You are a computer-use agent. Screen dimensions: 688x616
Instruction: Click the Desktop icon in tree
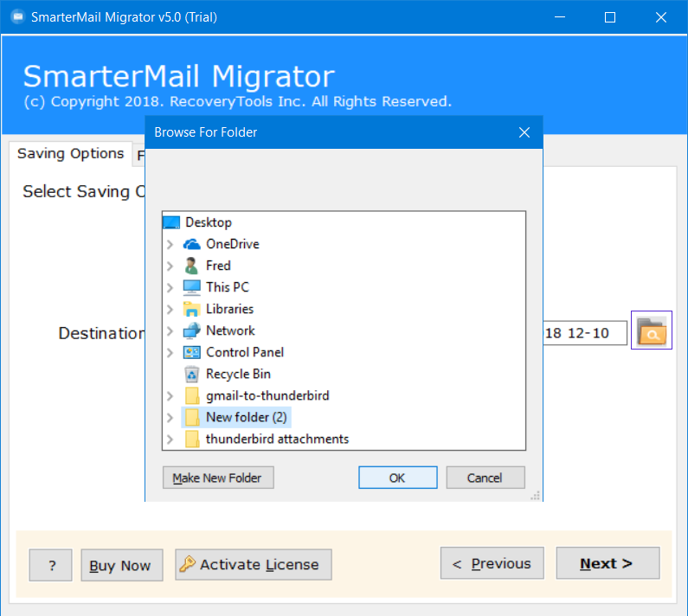(171, 222)
